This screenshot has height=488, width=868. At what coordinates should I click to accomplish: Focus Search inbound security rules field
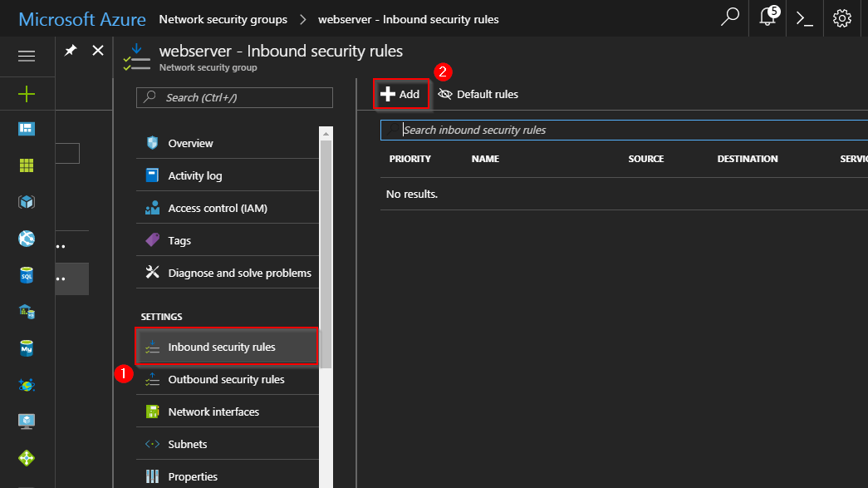tap(625, 131)
